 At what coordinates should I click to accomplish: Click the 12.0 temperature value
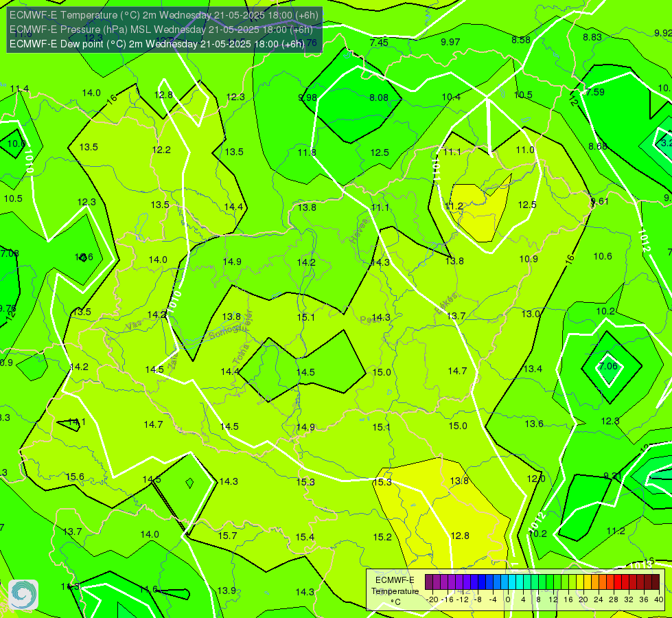[536, 479]
